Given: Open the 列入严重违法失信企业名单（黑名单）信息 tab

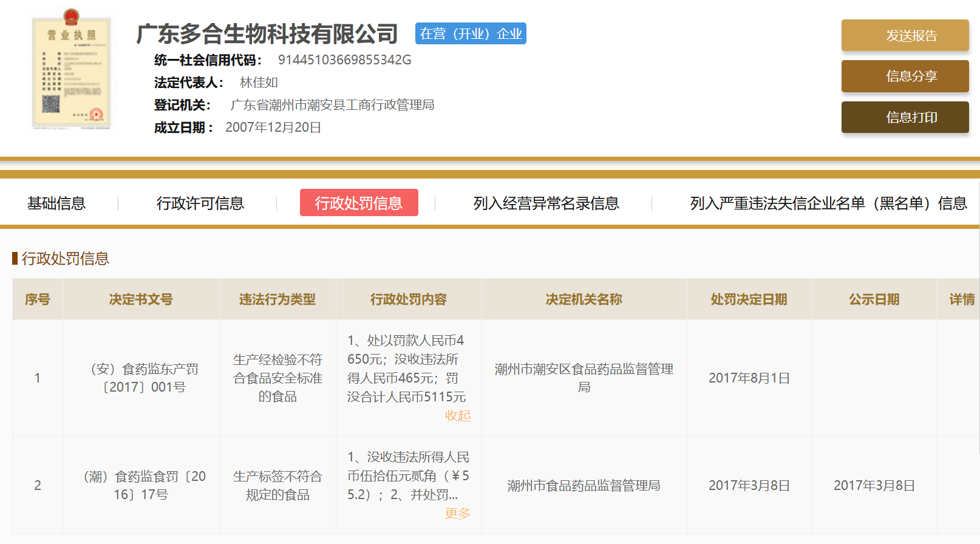Looking at the screenshot, I should pos(828,203).
